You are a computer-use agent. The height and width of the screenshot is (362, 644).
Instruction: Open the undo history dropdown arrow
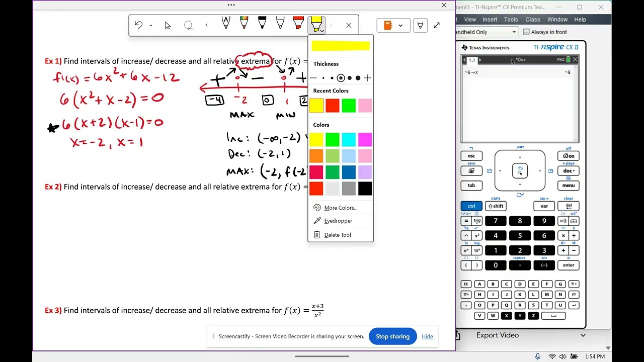coord(150,26)
